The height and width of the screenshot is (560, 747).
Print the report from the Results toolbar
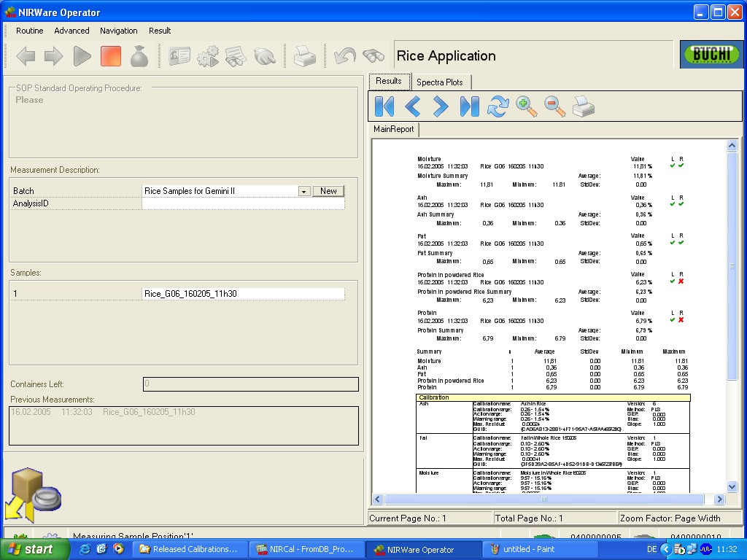584,106
